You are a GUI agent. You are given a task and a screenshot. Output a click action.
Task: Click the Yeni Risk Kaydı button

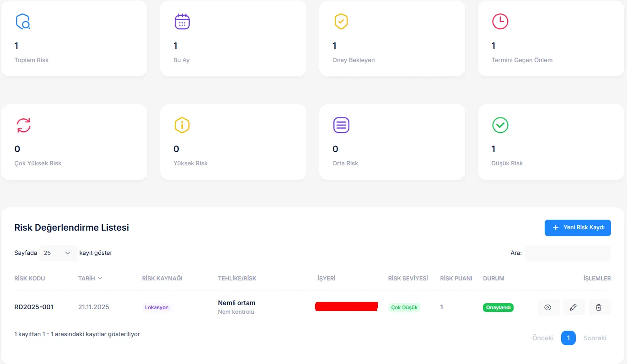[x=578, y=227]
